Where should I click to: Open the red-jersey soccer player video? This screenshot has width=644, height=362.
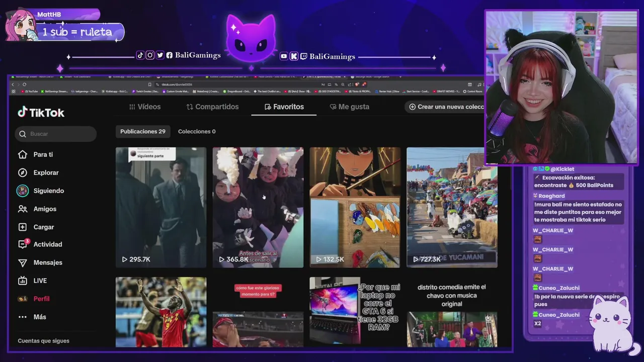coord(161,312)
